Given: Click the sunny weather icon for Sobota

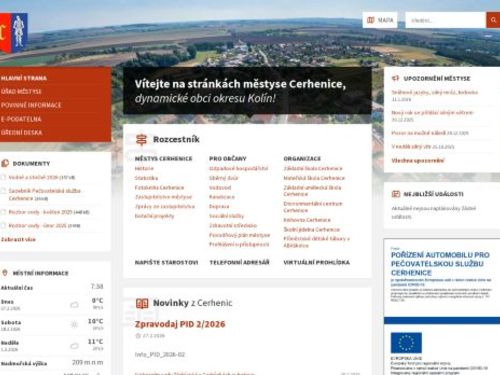Looking at the screenshot, I should 74,324.
